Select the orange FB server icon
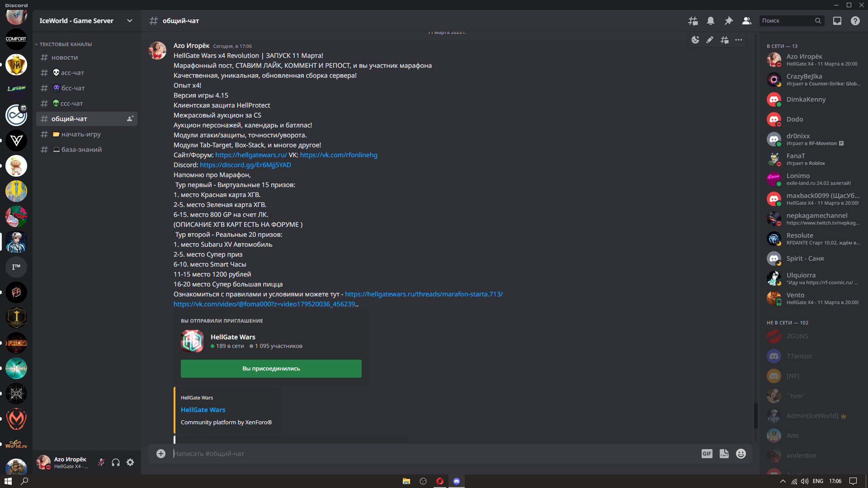This screenshot has height=488, width=868. coord(16,292)
